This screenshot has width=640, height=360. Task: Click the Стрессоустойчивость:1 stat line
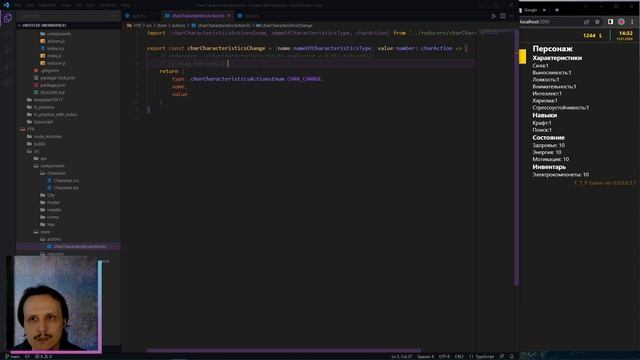[x=560, y=108]
